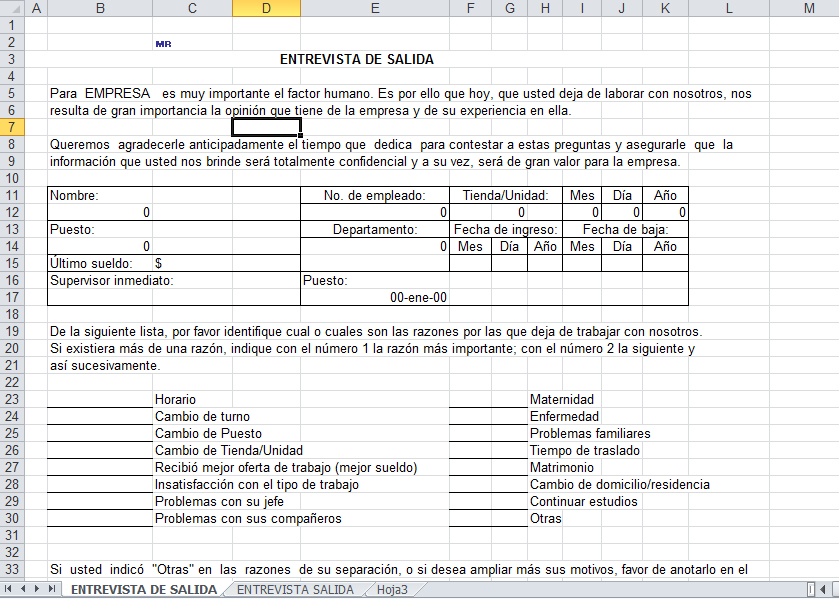Click Problemas con su jefe text
Viewport: 839px width, 599px height.
(x=219, y=502)
